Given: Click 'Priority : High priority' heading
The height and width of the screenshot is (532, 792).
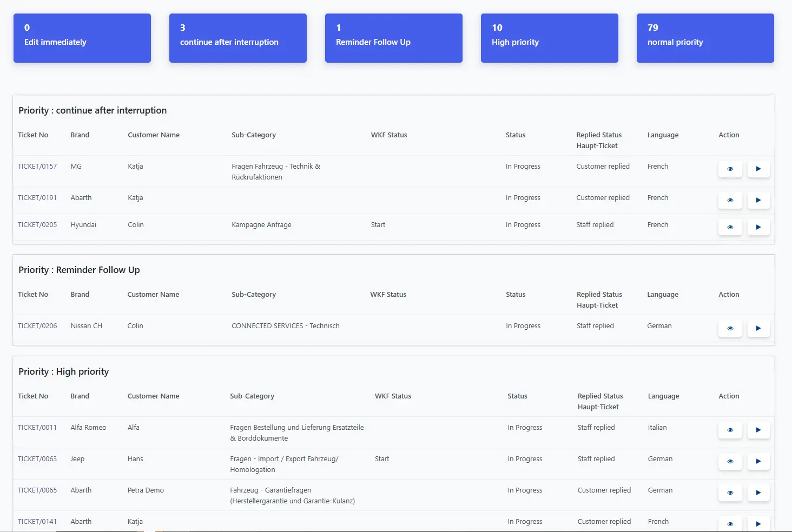Looking at the screenshot, I should pos(64,371).
